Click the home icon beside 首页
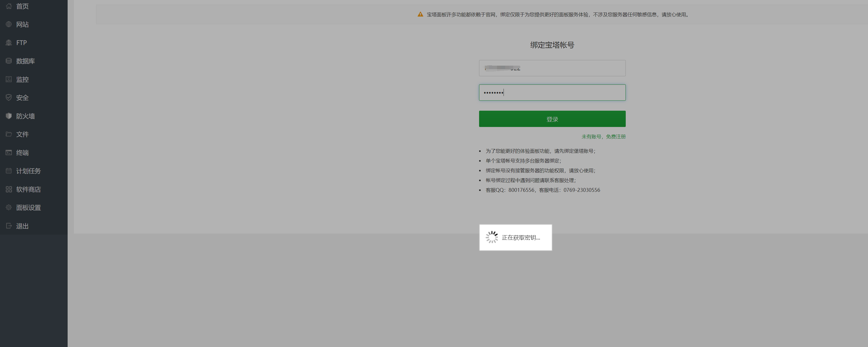 pyautogui.click(x=9, y=6)
